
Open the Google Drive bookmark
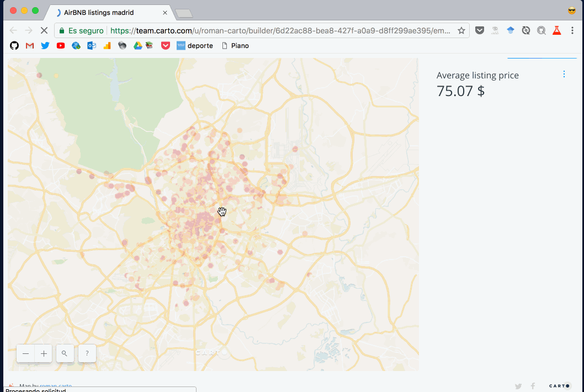[138, 45]
